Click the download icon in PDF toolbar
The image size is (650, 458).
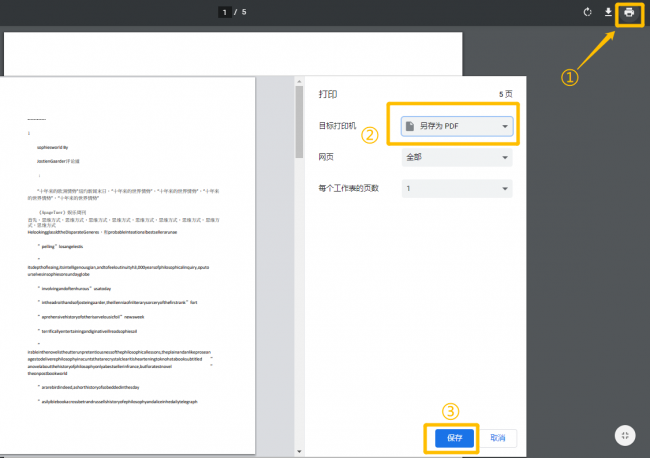tap(608, 12)
